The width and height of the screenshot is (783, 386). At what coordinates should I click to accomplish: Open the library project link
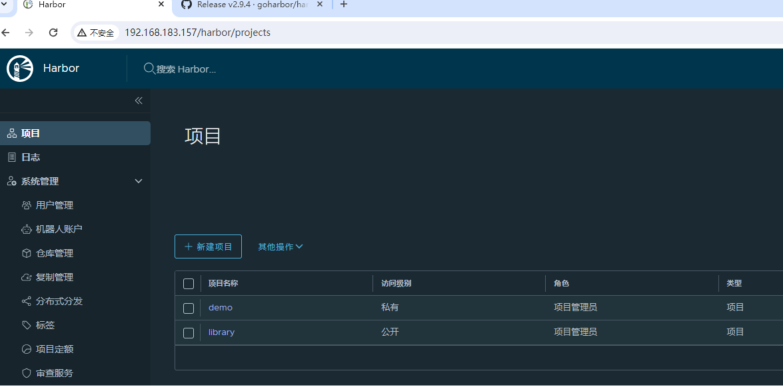tap(221, 332)
